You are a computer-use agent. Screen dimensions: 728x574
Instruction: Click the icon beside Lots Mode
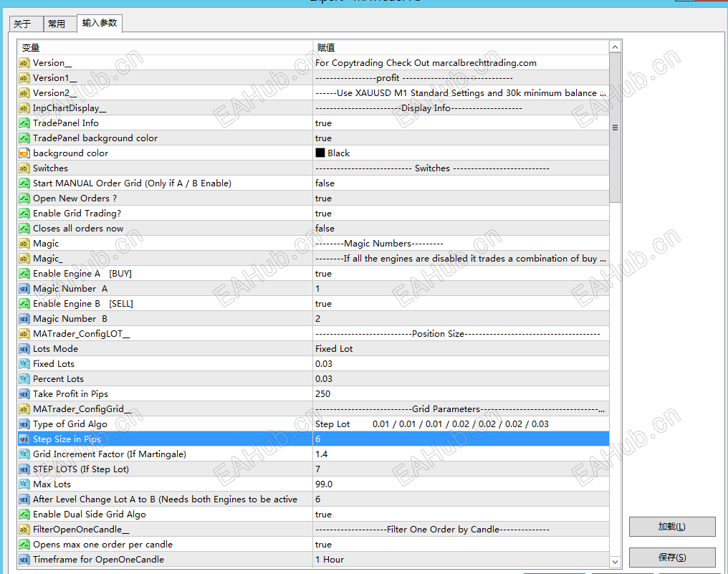pyautogui.click(x=24, y=349)
